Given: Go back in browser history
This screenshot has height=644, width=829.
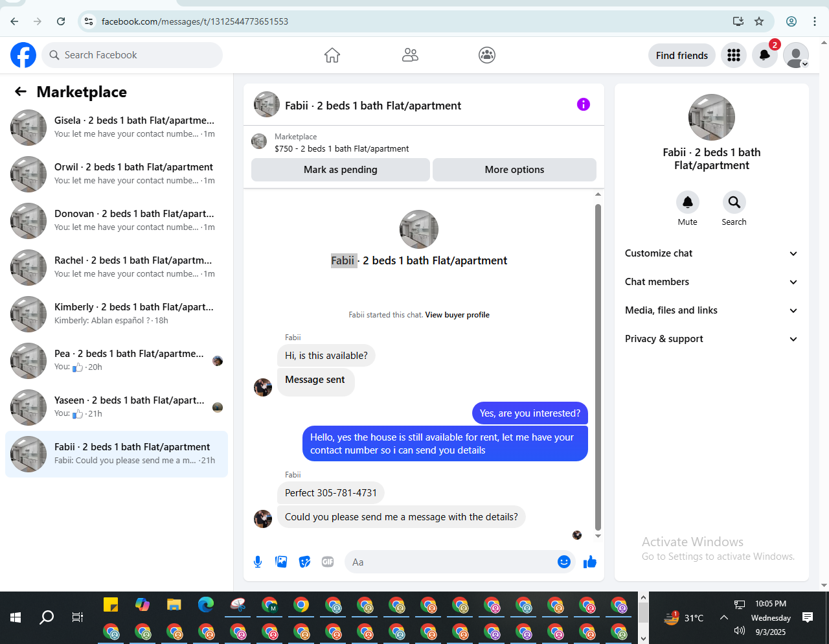Looking at the screenshot, I should (x=14, y=21).
